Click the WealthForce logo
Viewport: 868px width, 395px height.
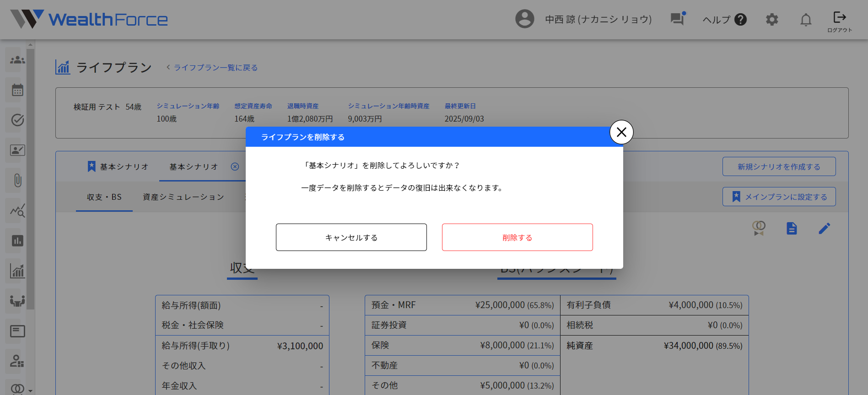coord(89,19)
